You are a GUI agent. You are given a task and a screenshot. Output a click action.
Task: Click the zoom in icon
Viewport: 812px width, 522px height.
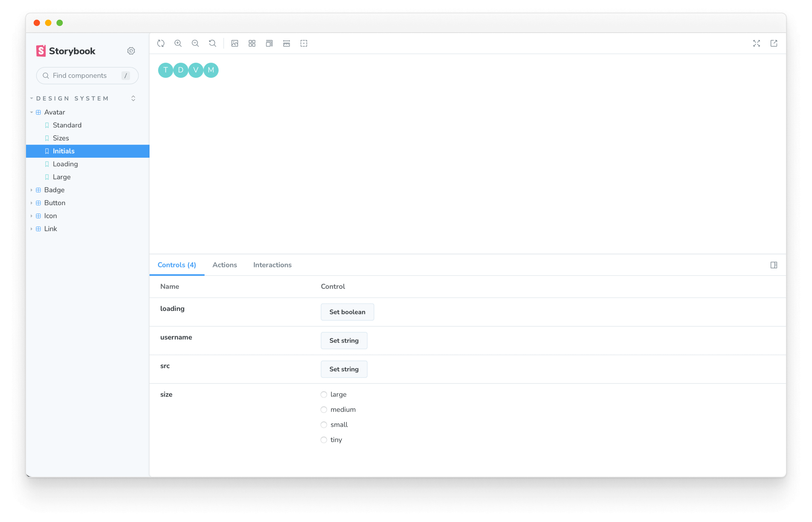pyautogui.click(x=178, y=43)
